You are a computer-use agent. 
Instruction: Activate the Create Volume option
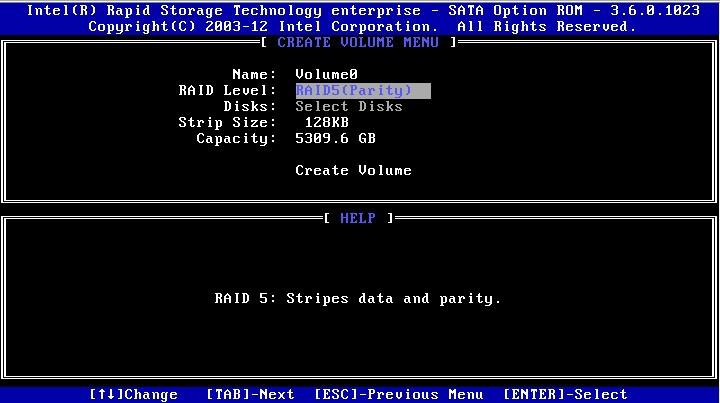(x=353, y=170)
